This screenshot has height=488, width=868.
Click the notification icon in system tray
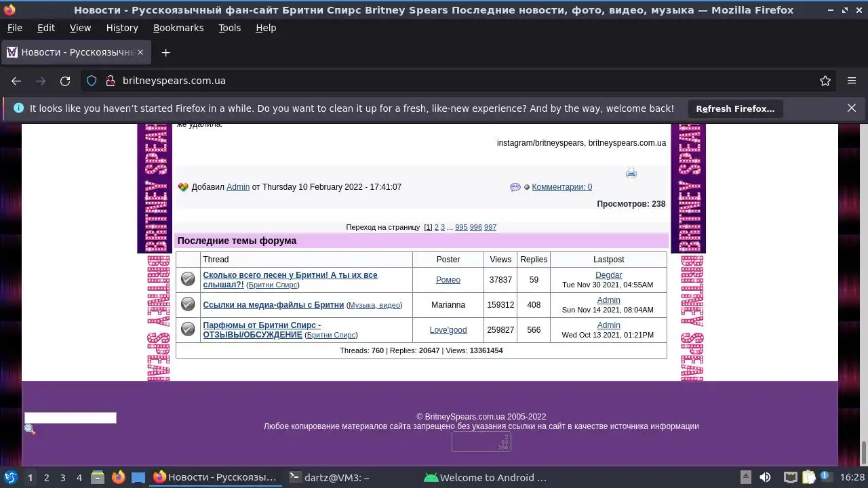pos(827,477)
